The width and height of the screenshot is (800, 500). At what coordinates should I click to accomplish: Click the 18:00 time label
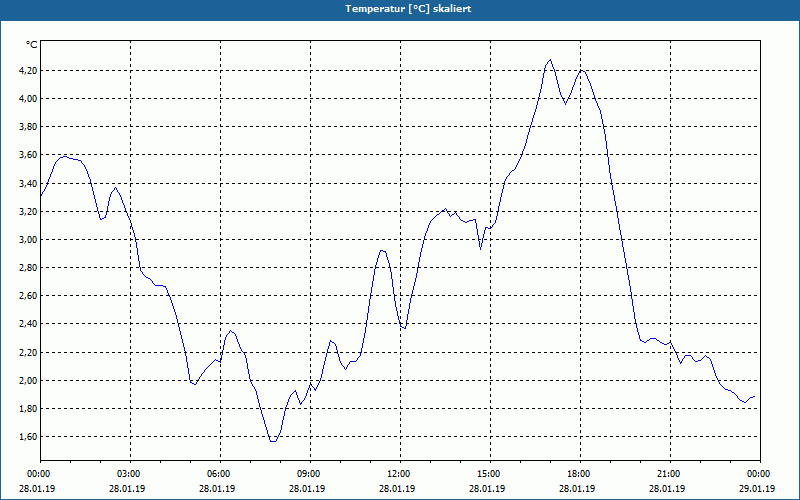pyautogui.click(x=579, y=474)
